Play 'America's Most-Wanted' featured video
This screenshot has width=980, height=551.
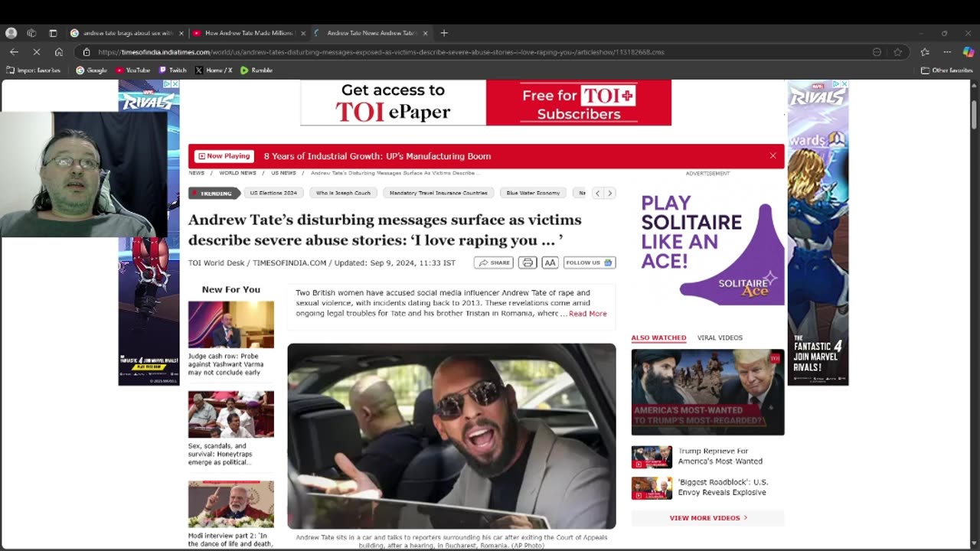click(x=708, y=392)
